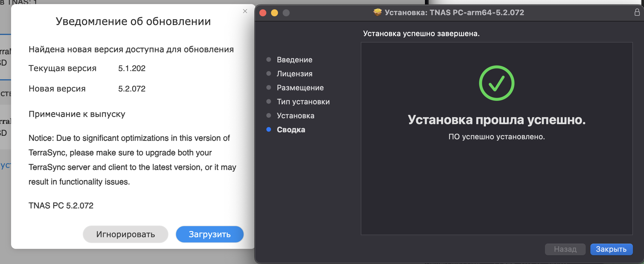The height and width of the screenshot is (264, 644).
Task: Click the disabled Назад button in the installer
Action: [x=565, y=249]
